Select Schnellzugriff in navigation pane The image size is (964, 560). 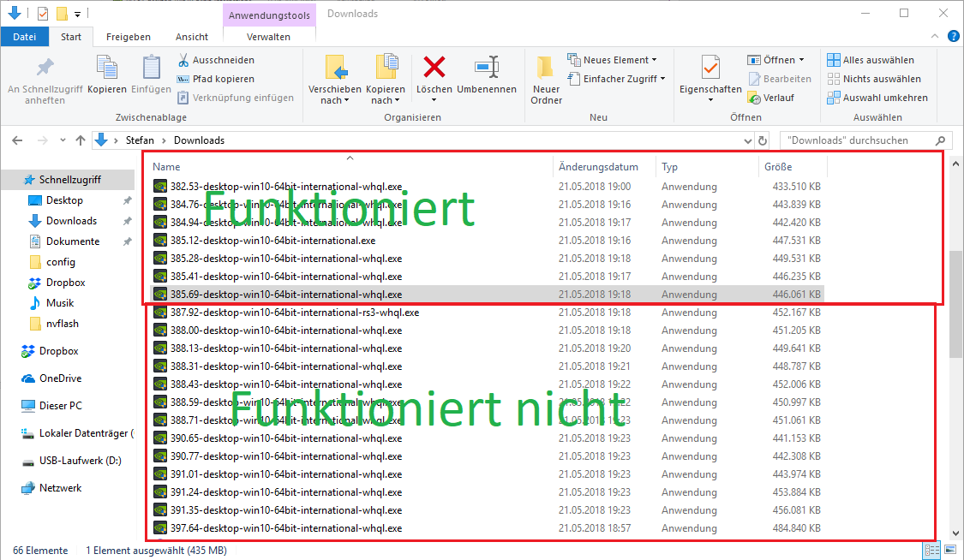click(x=69, y=179)
